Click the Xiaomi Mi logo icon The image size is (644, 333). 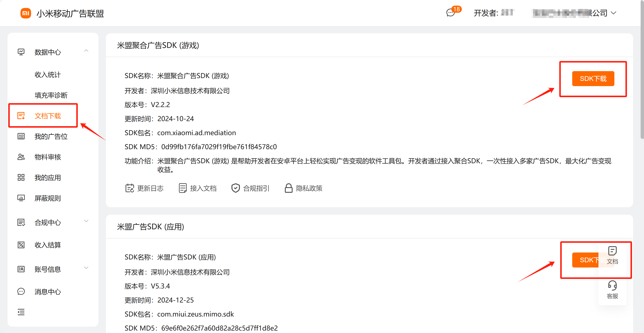(26, 13)
